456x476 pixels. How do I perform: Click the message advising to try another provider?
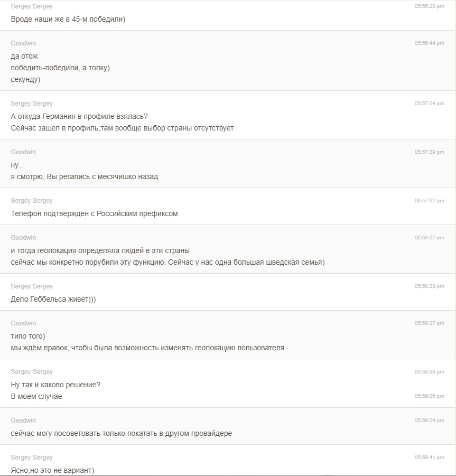[122, 433]
